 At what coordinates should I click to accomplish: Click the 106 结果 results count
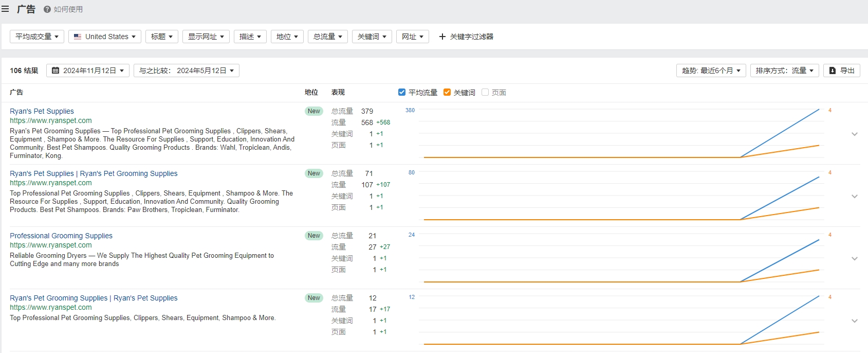(x=24, y=70)
